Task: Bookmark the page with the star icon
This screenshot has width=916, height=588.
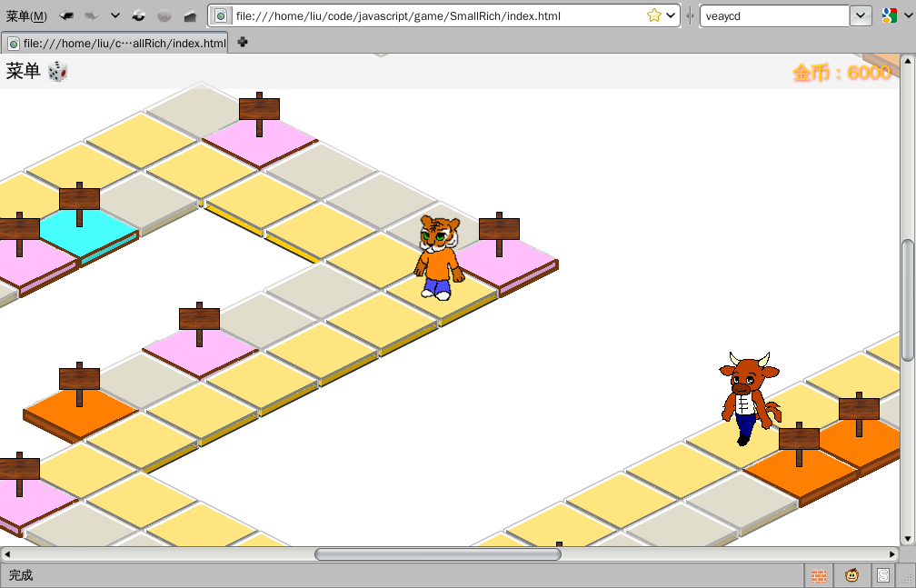Action: tap(653, 15)
